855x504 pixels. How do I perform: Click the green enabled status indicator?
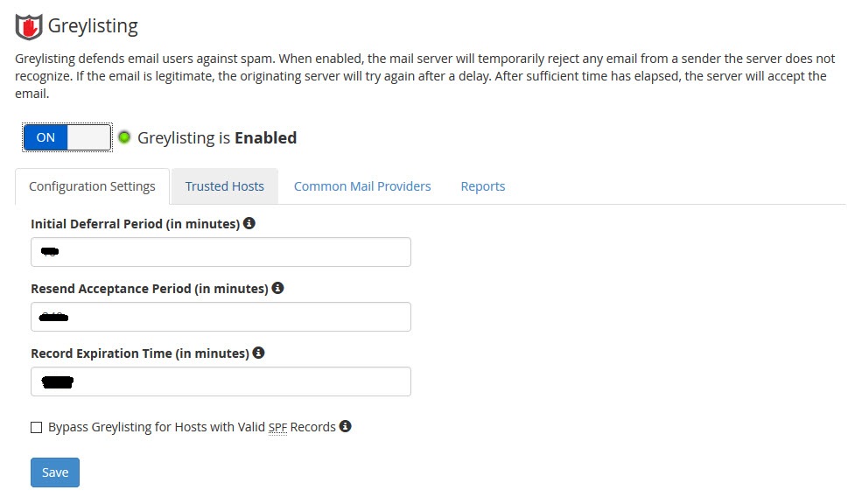click(124, 137)
